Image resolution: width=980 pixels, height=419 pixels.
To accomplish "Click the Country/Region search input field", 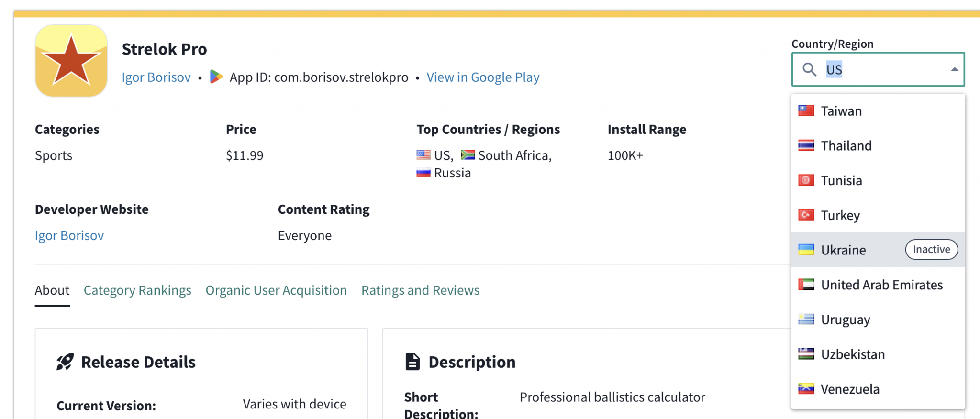I will click(885, 70).
